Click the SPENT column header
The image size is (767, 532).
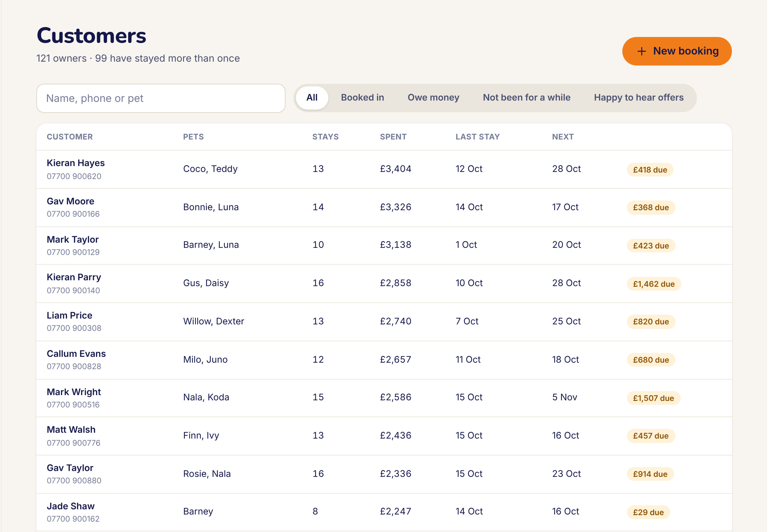coord(393,137)
